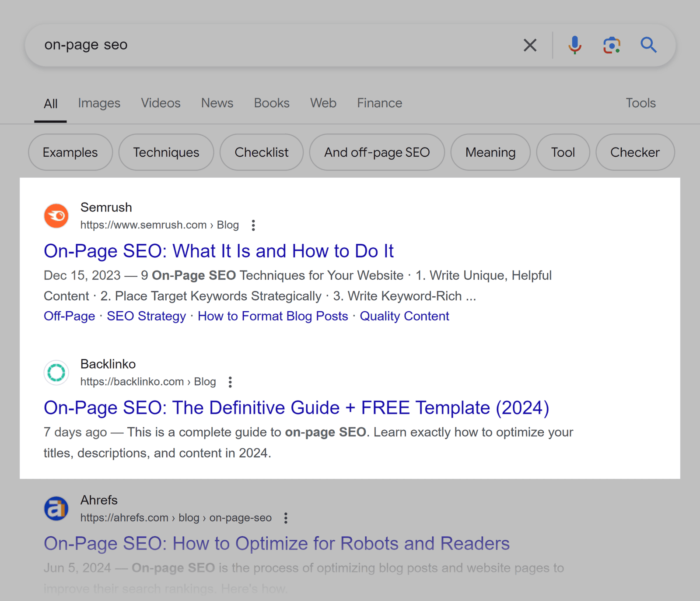Click the Backlinko favicon logo
The image size is (700, 601).
click(56, 373)
